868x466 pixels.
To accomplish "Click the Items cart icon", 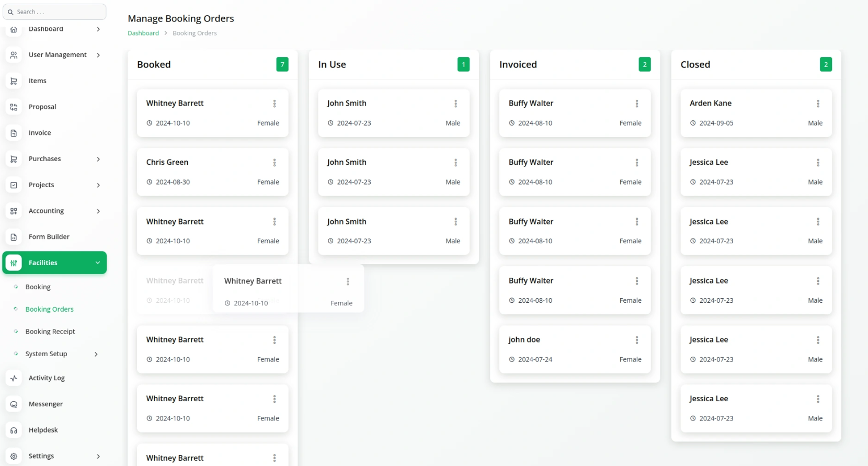I will tap(14, 81).
